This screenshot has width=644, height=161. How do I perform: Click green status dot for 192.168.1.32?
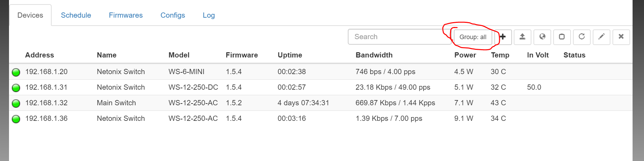click(16, 103)
